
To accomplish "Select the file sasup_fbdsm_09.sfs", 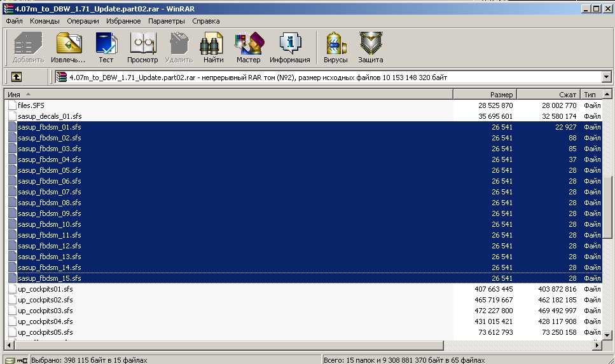I will 50,213.
